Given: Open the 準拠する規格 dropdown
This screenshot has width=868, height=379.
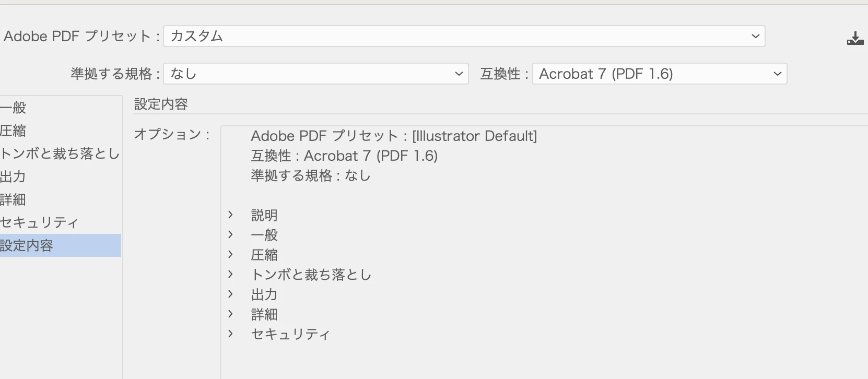Looking at the screenshot, I should click(316, 74).
